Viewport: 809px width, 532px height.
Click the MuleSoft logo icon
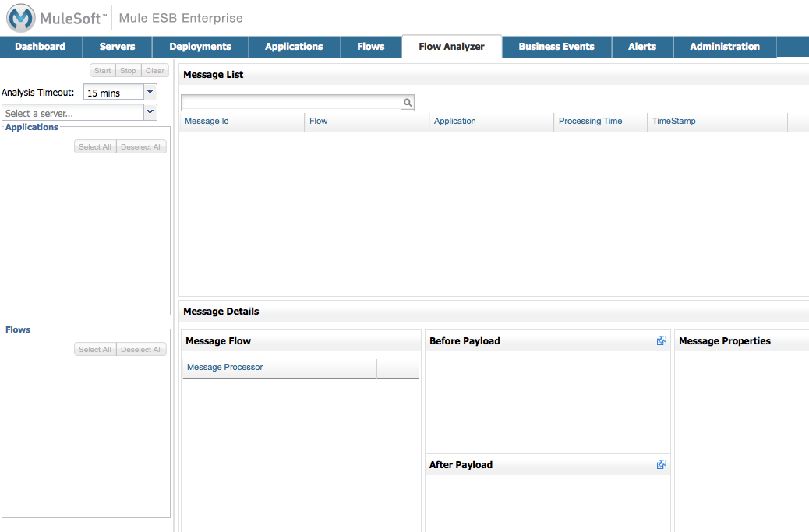tap(20, 18)
